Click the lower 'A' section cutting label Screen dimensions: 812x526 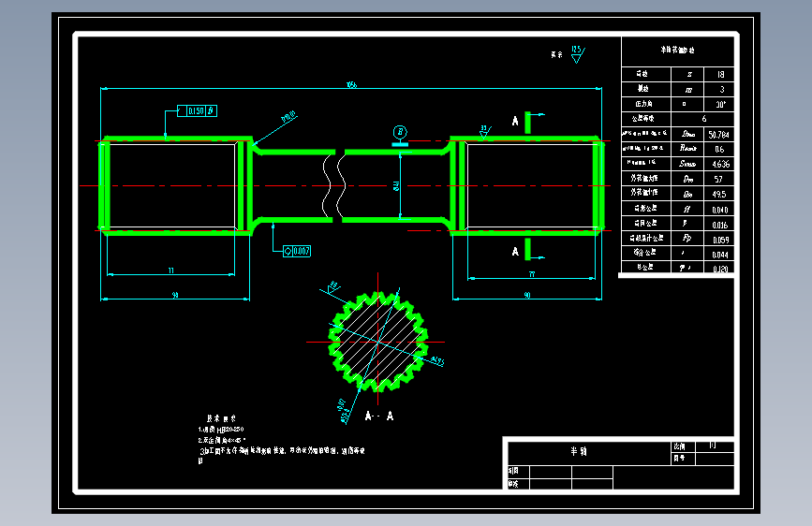(515, 252)
